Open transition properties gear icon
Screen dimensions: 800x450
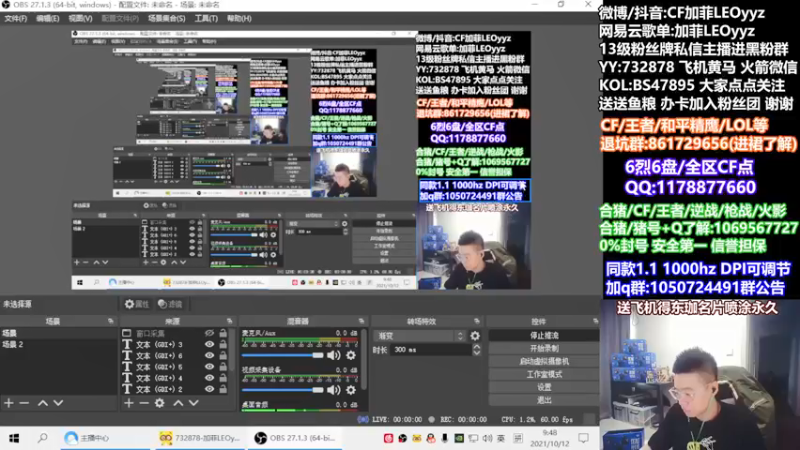(x=475, y=336)
